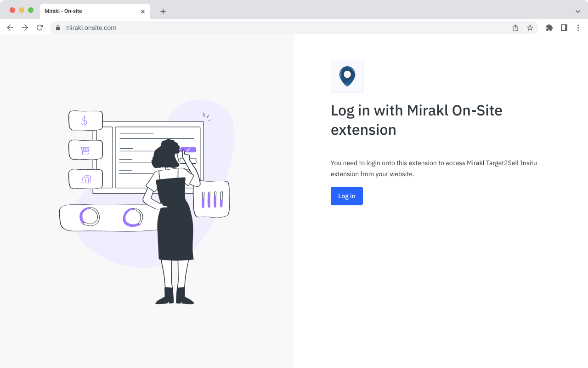This screenshot has width=588, height=368.
Task: Click the Log in button
Action: [346, 196]
